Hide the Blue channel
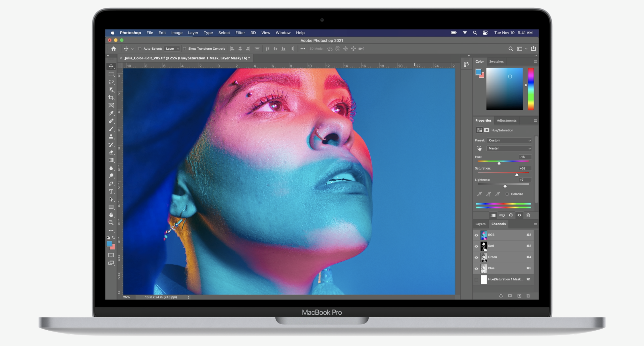 pyautogui.click(x=477, y=268)
